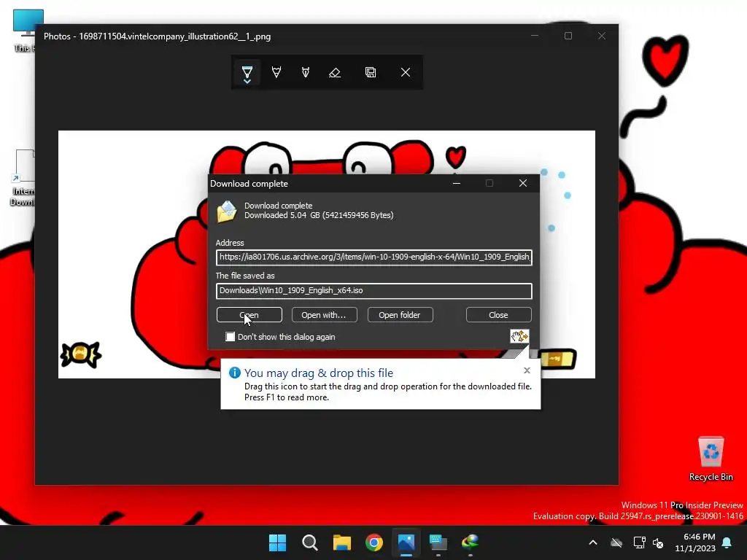This screenshot has width=747, height=560.
Task: Click the OneDrive cloud tray icon
Action: (616, 542)
